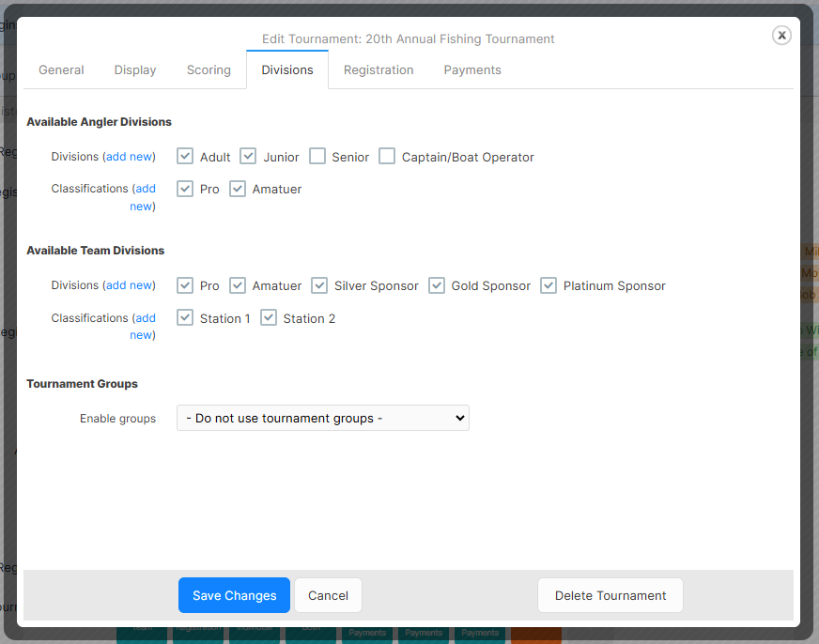Open the Registration tab
Image resolution: width=819 pixels, height=644 pixels.
point(379,69)
